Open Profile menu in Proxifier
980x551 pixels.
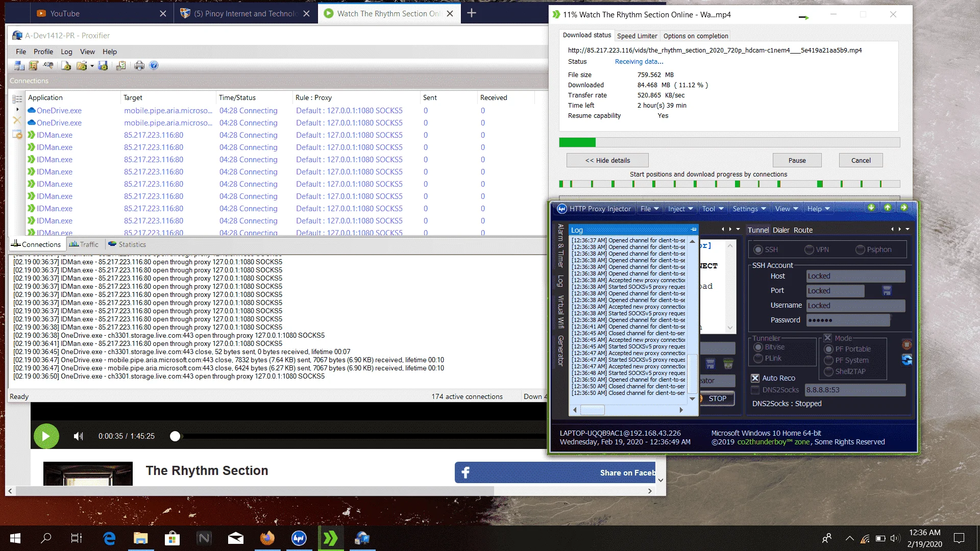(43, 52)
